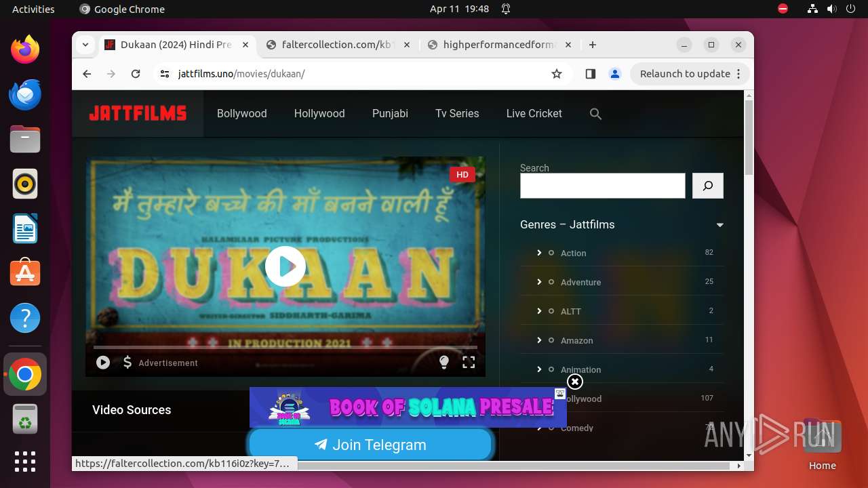Open the Chrome profile avatar icon

pos(615,74)
